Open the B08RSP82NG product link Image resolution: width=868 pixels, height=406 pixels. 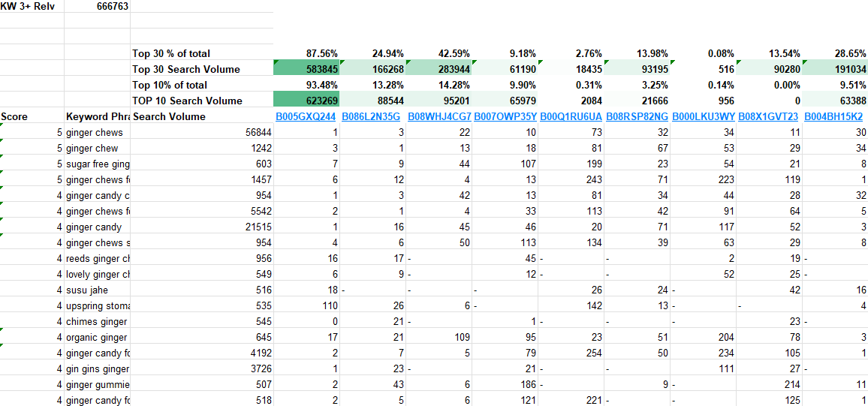637,117
